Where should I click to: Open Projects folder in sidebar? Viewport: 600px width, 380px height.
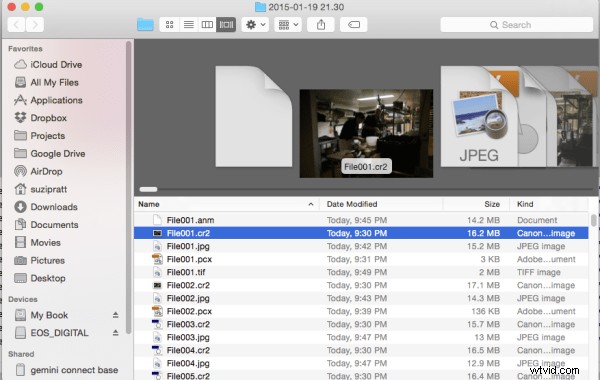tap(40, 136)
